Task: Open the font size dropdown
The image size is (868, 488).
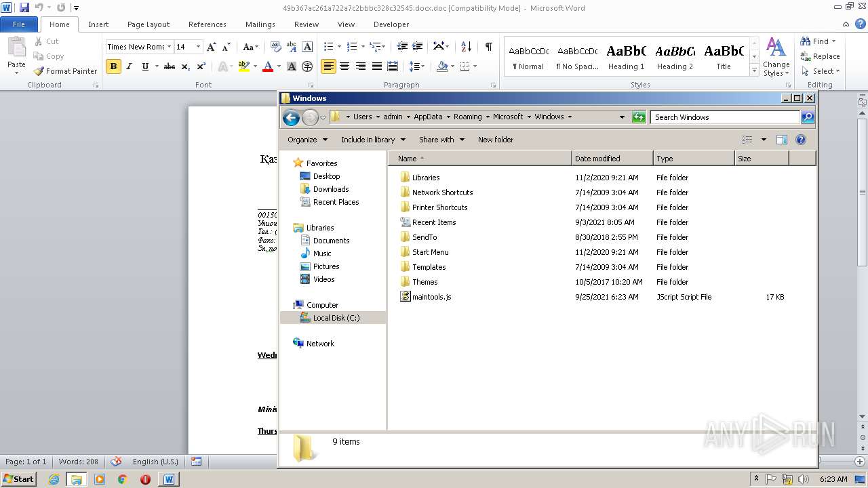Action: tap(198, 47)
